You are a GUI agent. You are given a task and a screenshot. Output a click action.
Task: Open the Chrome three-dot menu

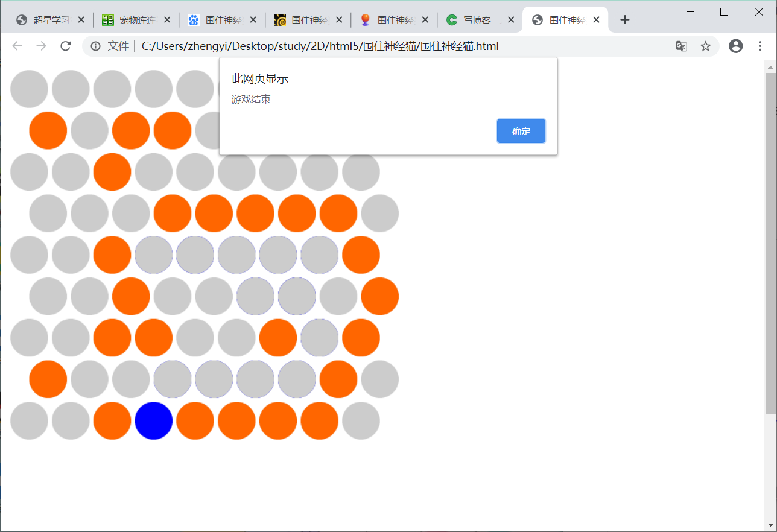(760, 46)
